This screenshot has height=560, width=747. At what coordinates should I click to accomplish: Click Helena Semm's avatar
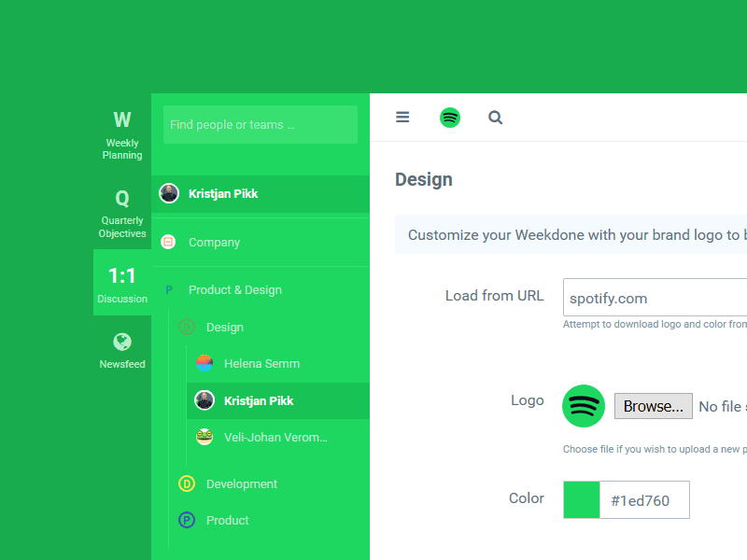[204, 363]
